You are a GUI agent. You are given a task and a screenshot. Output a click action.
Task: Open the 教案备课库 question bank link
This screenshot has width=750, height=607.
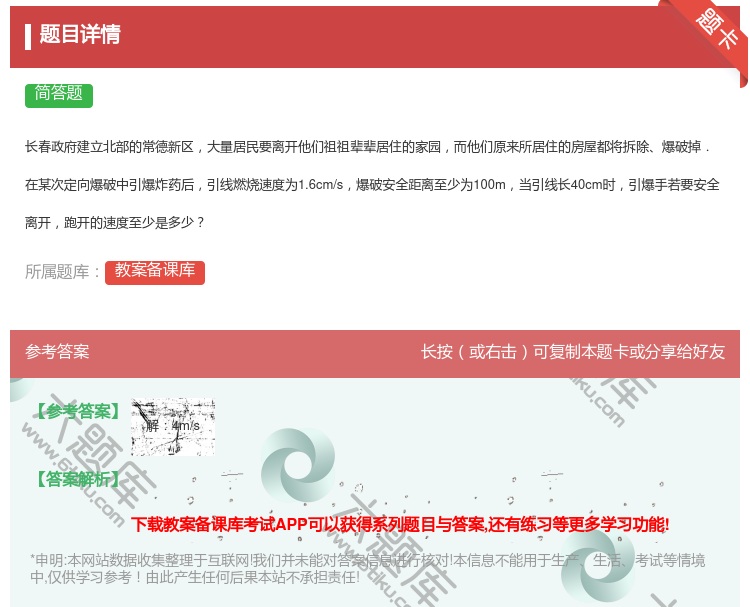click(x=155, y=272)
